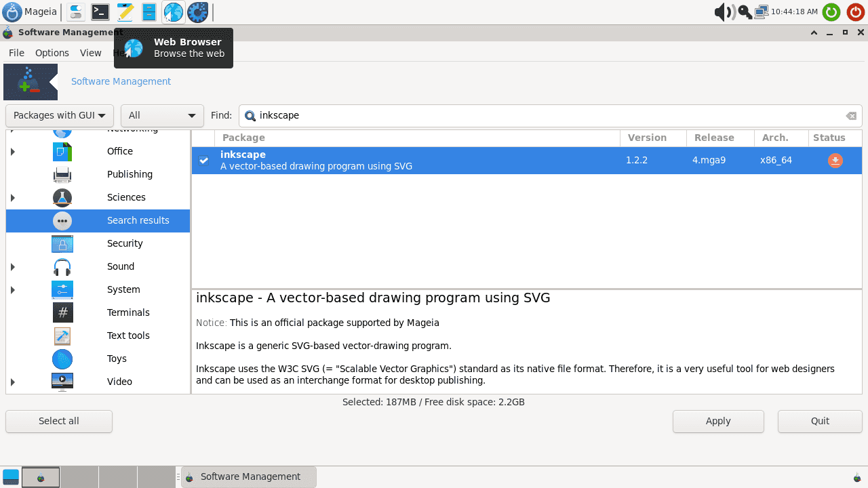Launch the text editor pencil icon
868x488 pixels.
pyautogui.click(x=125, y=12)
